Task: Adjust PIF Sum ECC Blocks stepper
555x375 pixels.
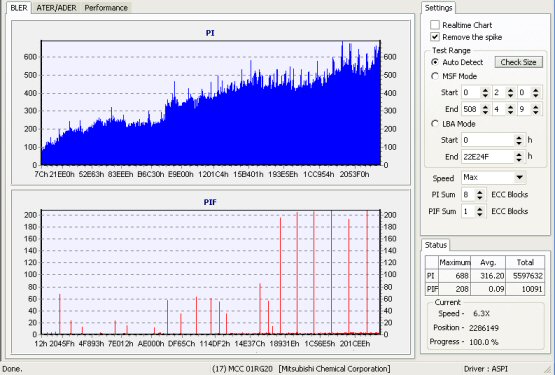Action: [x=480, y=211]
